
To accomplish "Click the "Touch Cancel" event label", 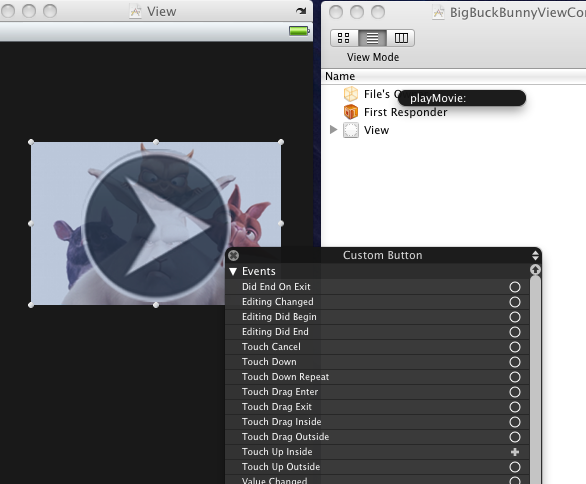I will point(271,347).
